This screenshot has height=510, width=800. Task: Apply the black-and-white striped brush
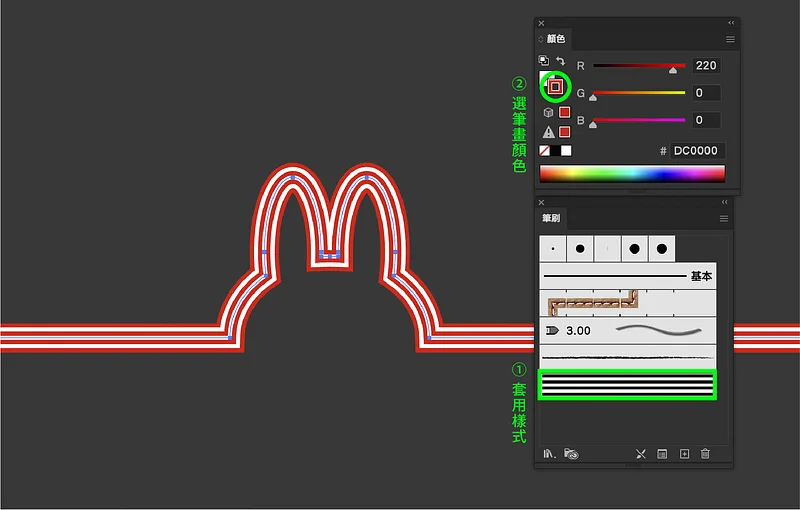pos(628,385)
